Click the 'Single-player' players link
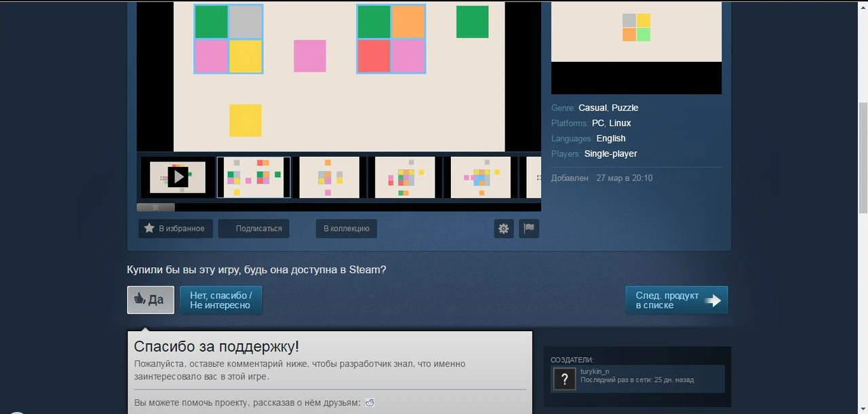The width and height of the screenshot is (868, 414). click(x=611, y=154)
